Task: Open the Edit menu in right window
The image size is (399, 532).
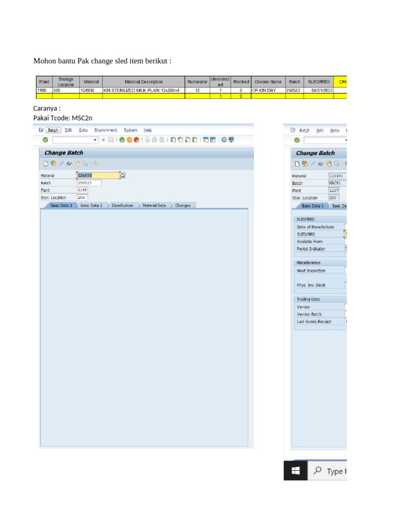Action: coord(320,130)
